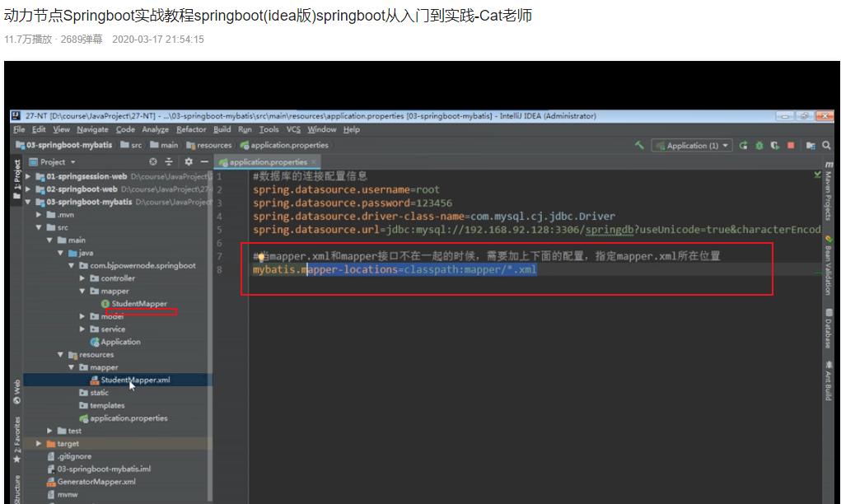Image resolution: width=841 pixels, height=504 pixels.
Task: Click the spring.datasource.password line in editor
Action: click(x=353, y=203)
